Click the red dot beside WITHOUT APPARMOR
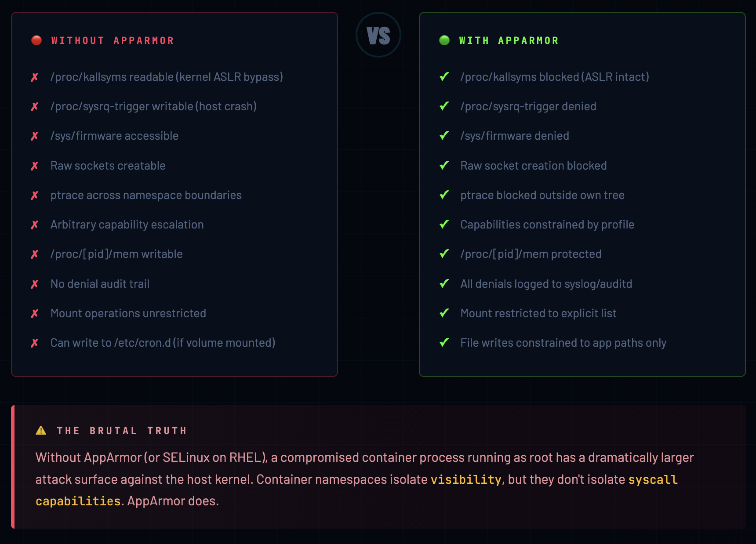This screenshot has height=544, width=756. click(36, 40)
